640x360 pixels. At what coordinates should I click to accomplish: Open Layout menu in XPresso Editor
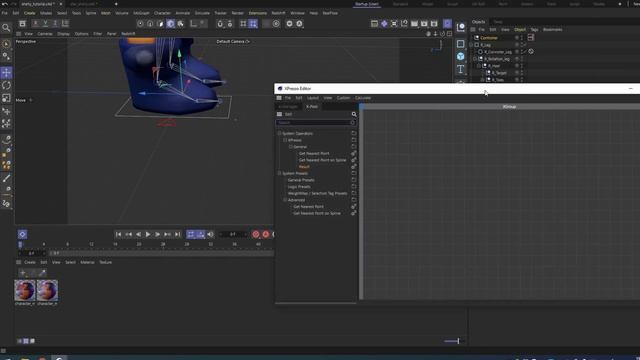coord(313,98)
